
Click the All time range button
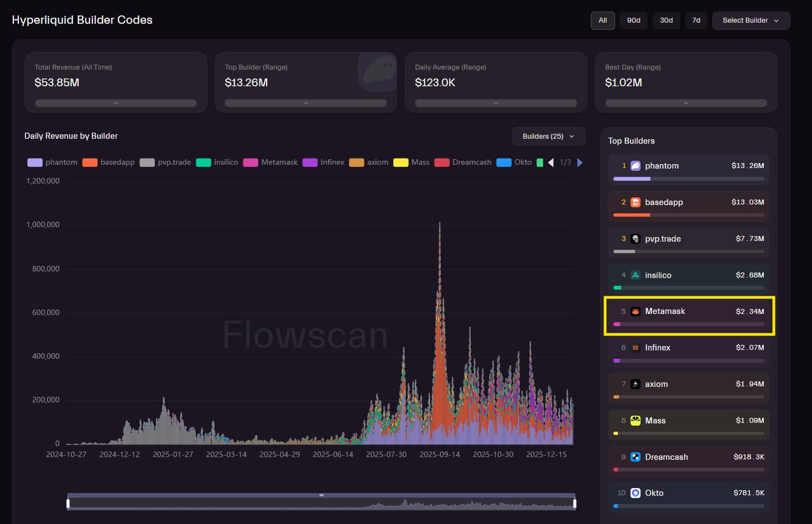(x=602, y=20)
